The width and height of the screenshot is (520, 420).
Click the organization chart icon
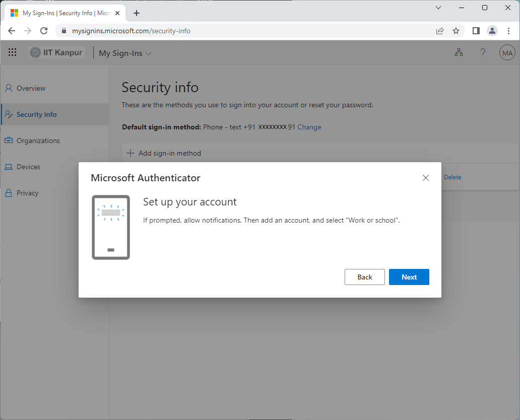[x=459, y=52]
